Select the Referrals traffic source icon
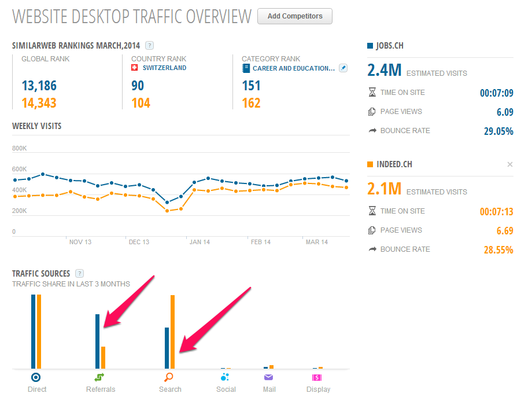The height and width of the screenshot is (397, 532). pos(99,377)
